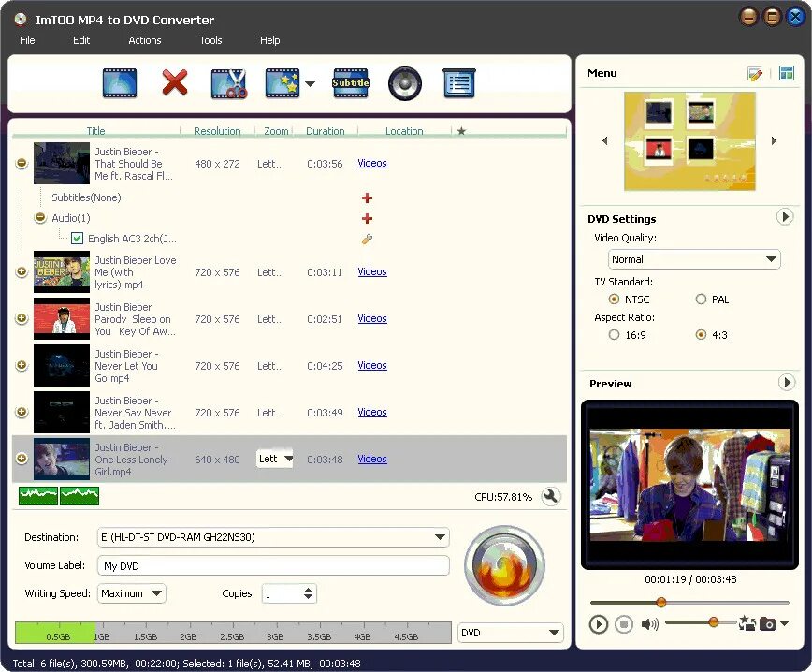Image resolution: width=812 pixels, height=672 pixels.
Task: Select the 16:9 aspect ratio
Action: [614, 335]
